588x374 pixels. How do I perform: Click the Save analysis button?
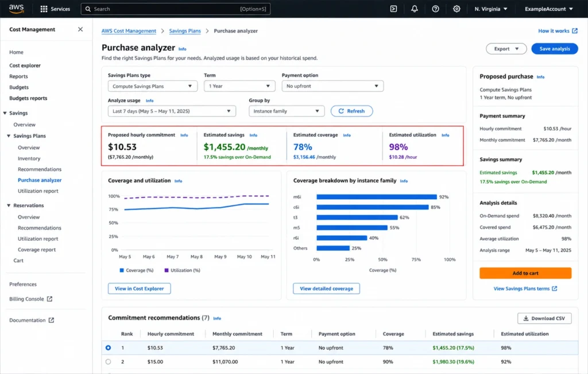click(554, 49)
